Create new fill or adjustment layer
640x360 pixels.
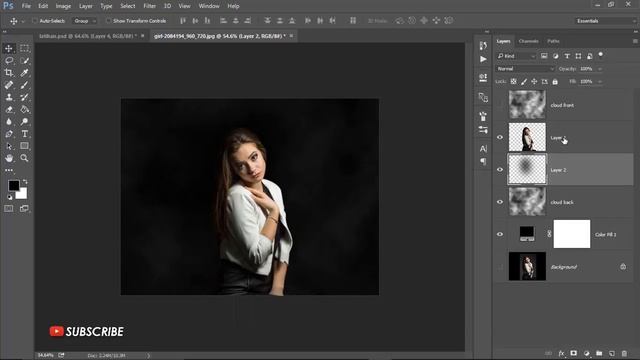click(587, 353)
